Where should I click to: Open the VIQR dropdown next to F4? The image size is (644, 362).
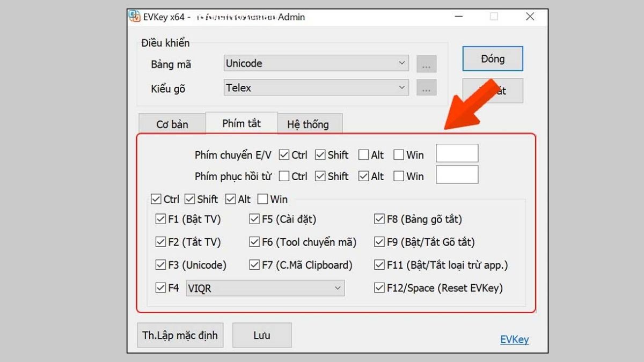[265, 288]
